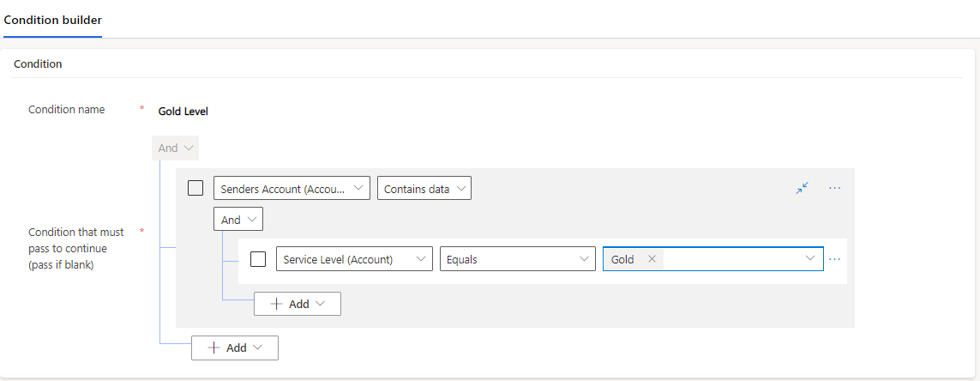Open the Equals operator dropdown
980x381 pixels.
pos(518,259)
